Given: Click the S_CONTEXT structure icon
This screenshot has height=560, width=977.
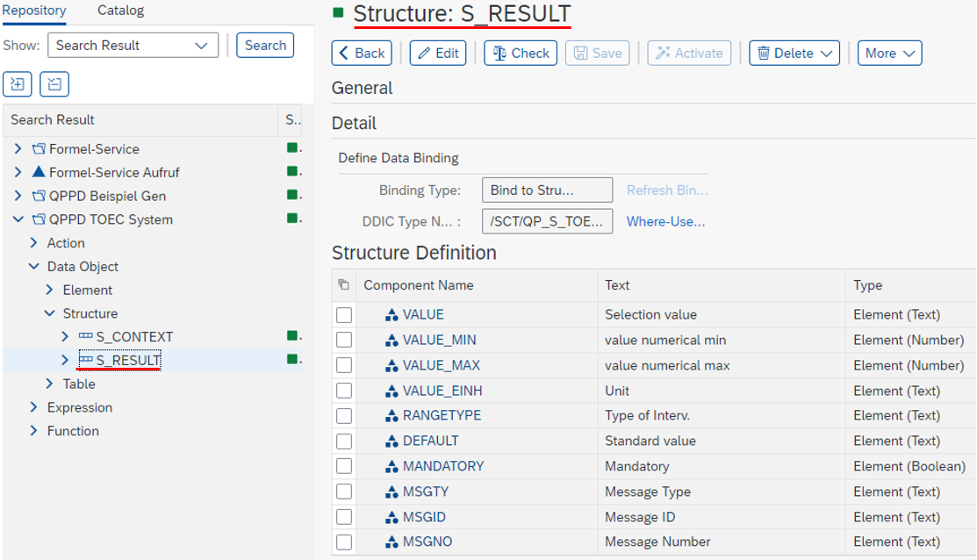Looking at the screenshot, I should coord(85,336).
